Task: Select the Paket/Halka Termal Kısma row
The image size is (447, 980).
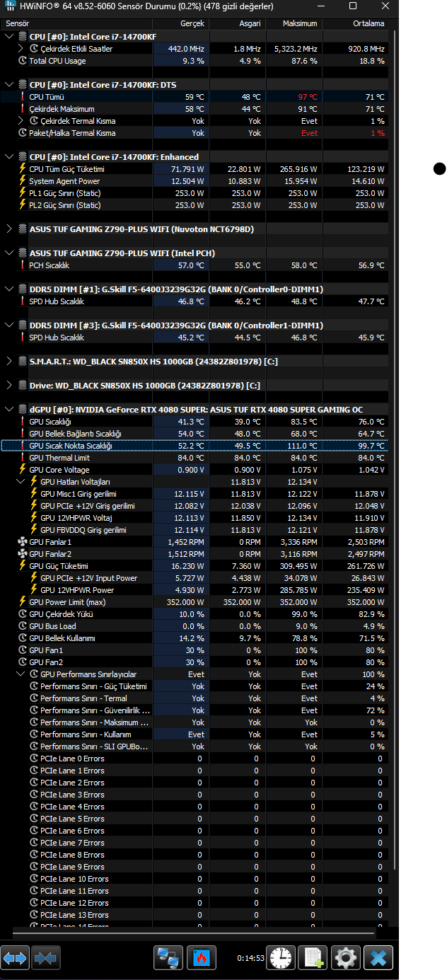Action: pos(195,133)
